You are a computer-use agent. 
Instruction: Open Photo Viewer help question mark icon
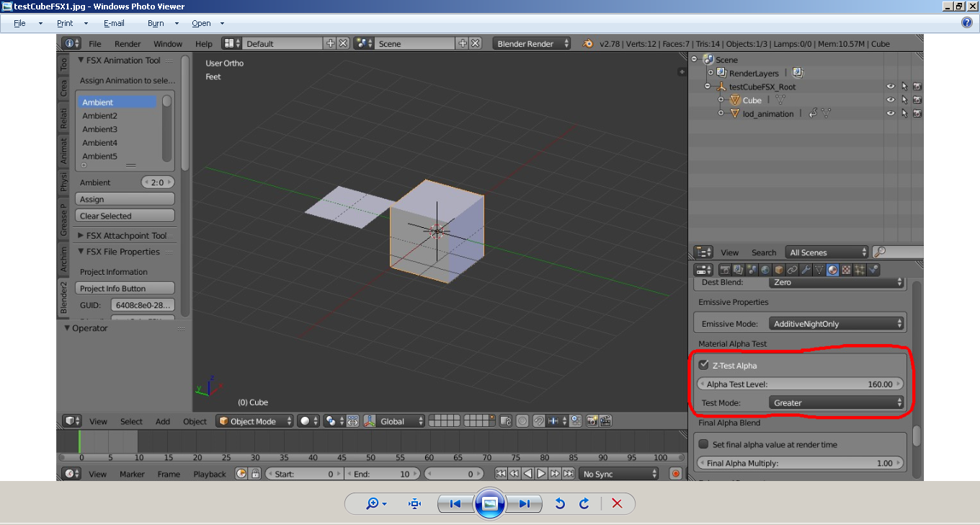(x=967, y=22)
